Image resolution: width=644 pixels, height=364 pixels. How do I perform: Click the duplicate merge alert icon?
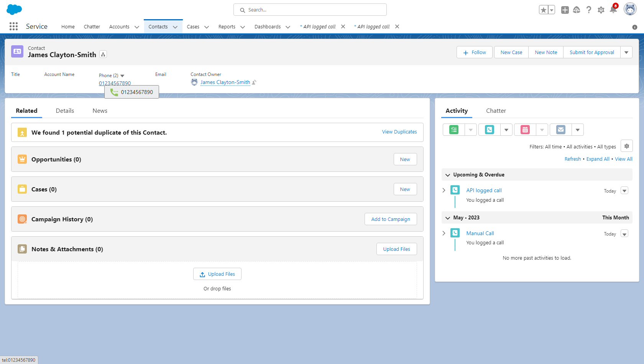22,132
